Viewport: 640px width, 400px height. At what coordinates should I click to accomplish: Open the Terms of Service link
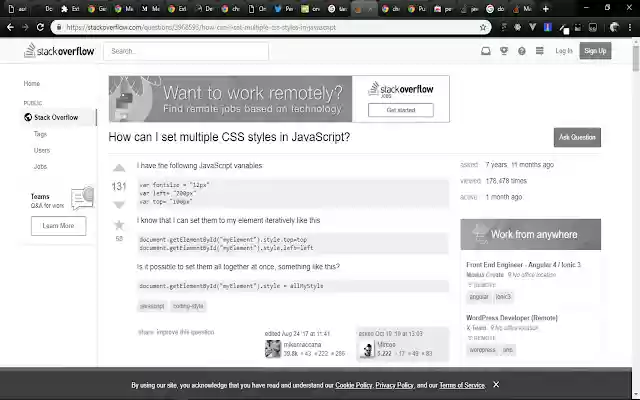pos(462,385)
